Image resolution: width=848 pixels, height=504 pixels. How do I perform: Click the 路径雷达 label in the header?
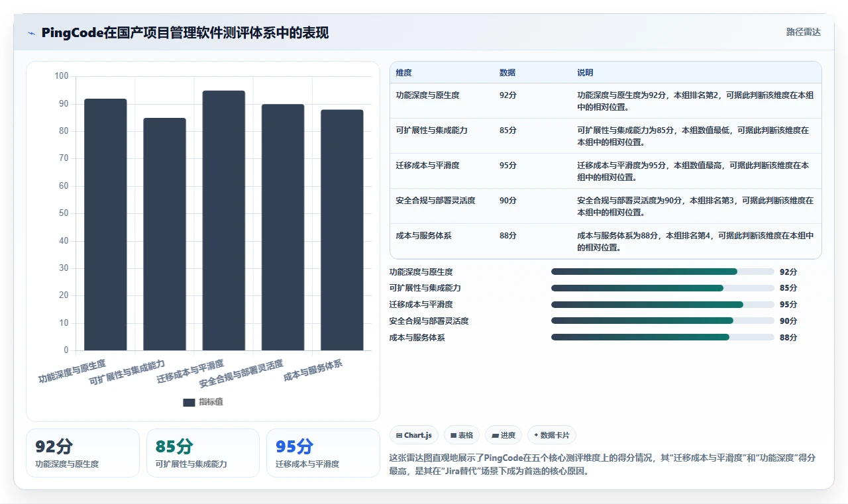(x=803, y=32)
